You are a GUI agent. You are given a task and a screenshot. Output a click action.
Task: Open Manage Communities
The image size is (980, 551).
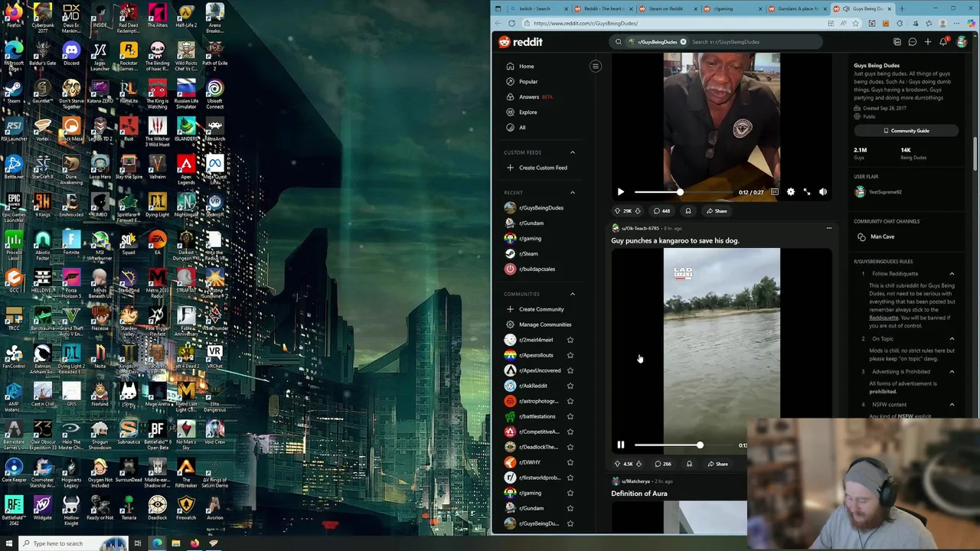pyautogui.click(x=544, y=324)
